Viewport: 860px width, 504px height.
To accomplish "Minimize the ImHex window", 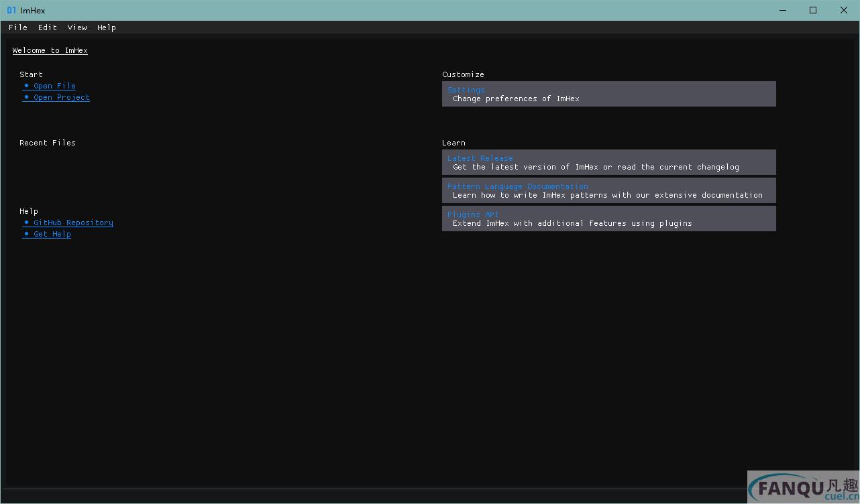I will (783, 10).
